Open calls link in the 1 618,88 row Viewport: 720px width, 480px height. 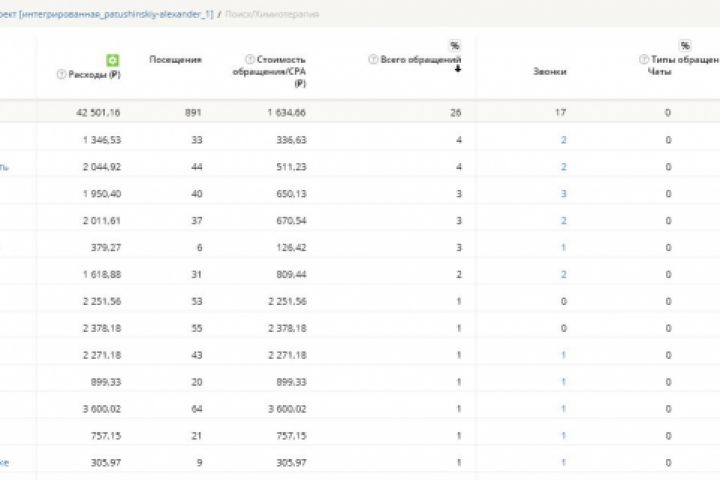point(563,275)
